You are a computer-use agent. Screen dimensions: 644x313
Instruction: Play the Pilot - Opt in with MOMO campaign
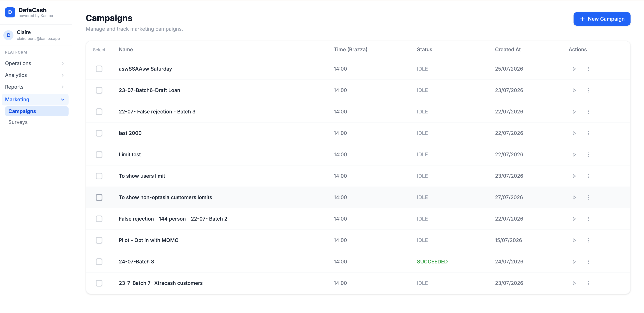[574, 240]
